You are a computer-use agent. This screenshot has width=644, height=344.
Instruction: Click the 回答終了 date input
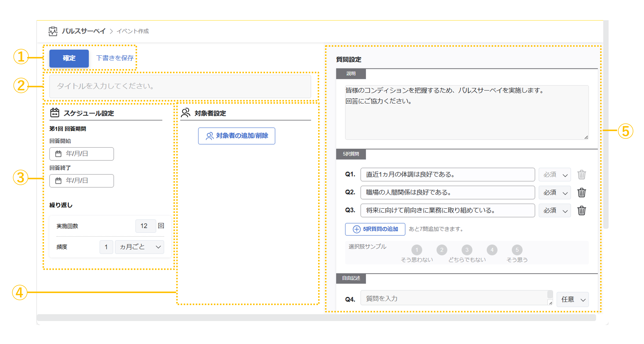(x=81, y=181)
